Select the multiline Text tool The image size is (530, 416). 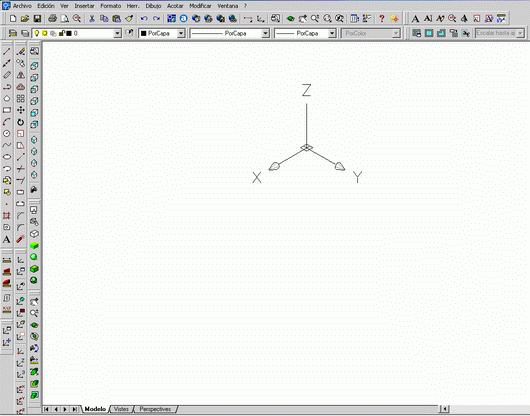6,240
